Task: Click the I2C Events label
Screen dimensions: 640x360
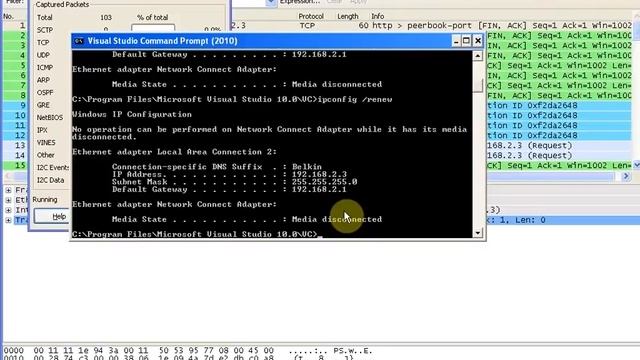Action: point(53,167)
